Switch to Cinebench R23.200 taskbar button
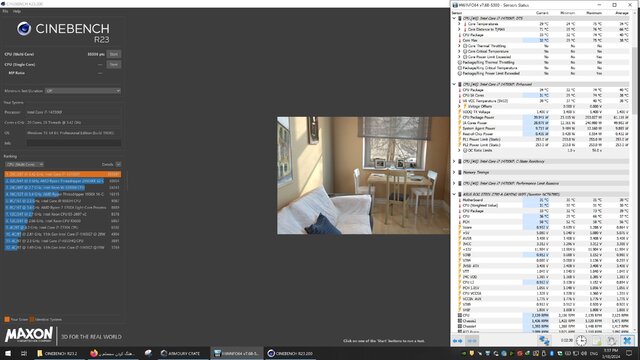 291,353
